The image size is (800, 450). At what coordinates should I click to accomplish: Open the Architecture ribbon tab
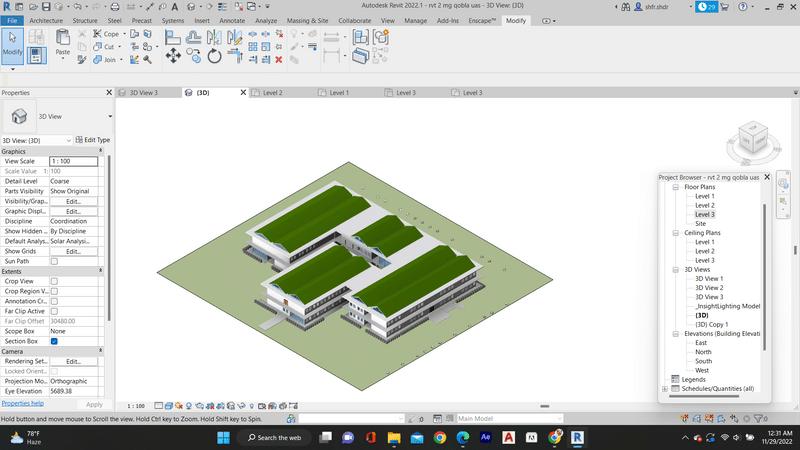pyautogui.click(x=46, y=20)
